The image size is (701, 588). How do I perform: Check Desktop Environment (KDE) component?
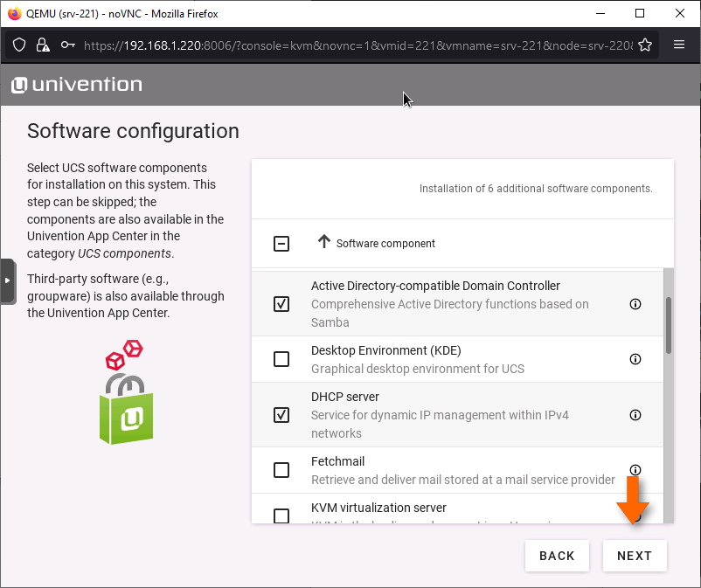[x=281, y=359]
